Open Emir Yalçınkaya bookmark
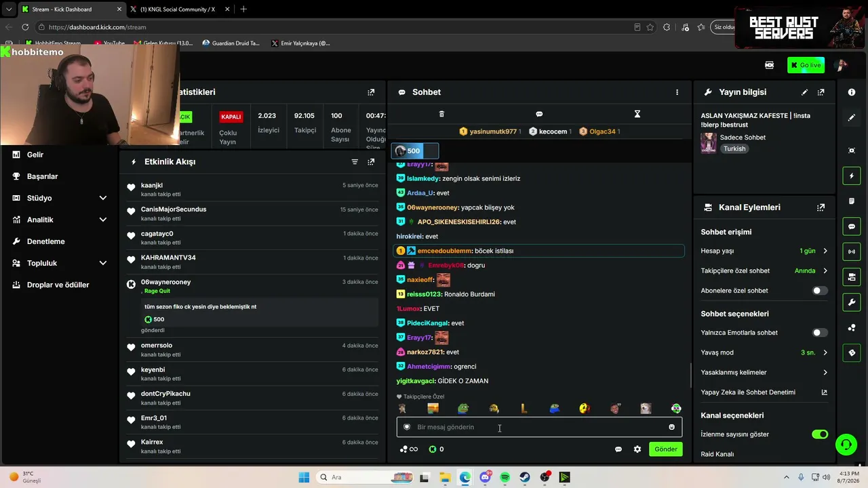The width and height of the screenshot is (868, 488). pyautogui.click(x=300, y=43)
